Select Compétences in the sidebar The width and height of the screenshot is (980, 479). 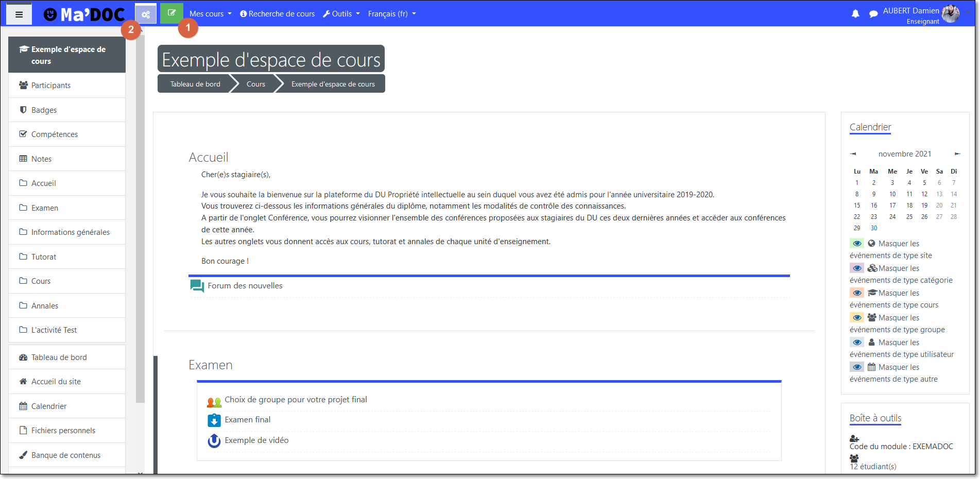click(x=54, y=134)
